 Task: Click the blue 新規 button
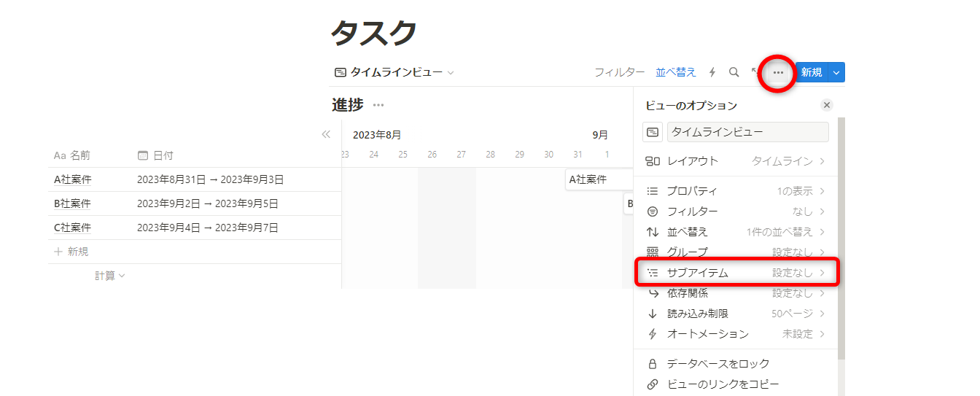click(x=811, y=72)
